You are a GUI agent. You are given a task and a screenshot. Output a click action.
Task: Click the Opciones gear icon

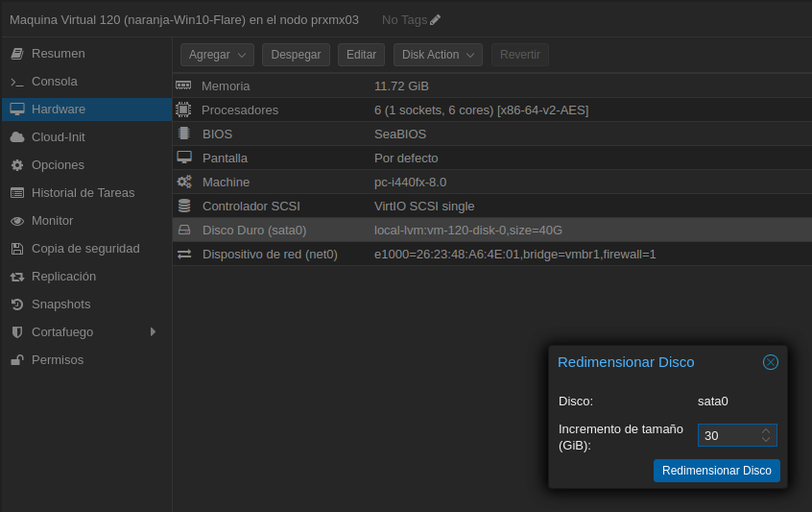(x=17, y=165)
